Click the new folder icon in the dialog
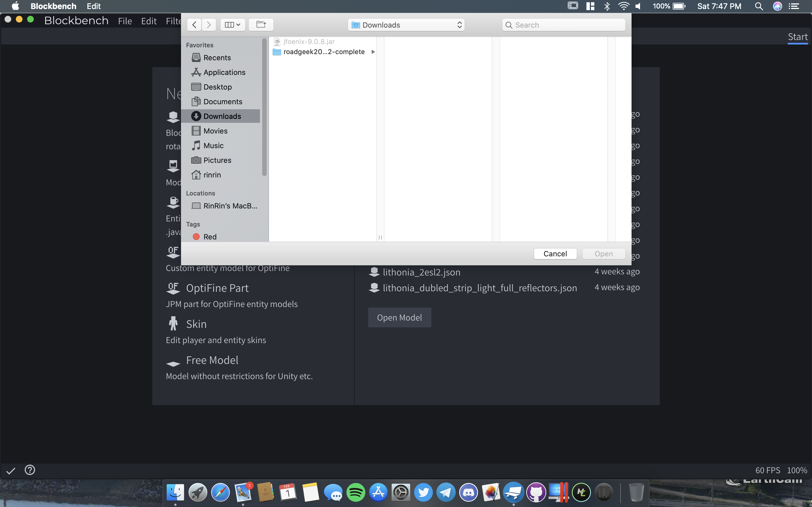 pos(261,25)
